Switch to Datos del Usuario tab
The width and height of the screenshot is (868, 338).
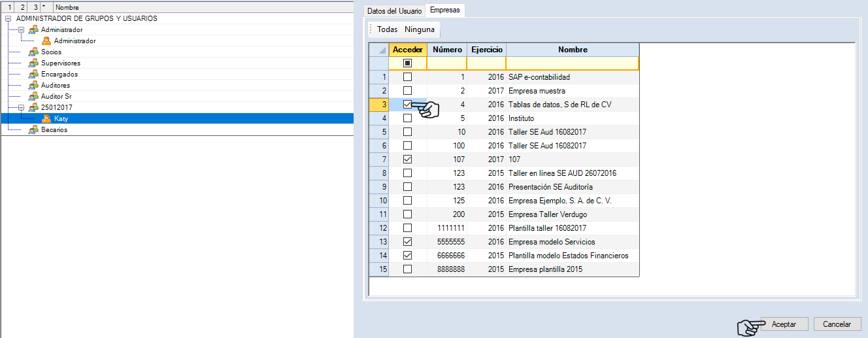[x=394, y=11]
